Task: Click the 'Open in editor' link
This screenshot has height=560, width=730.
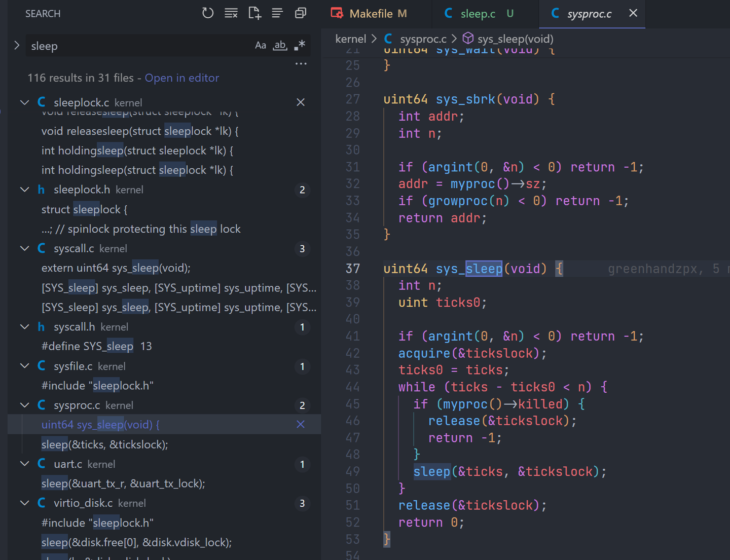Action: (182, 78)
